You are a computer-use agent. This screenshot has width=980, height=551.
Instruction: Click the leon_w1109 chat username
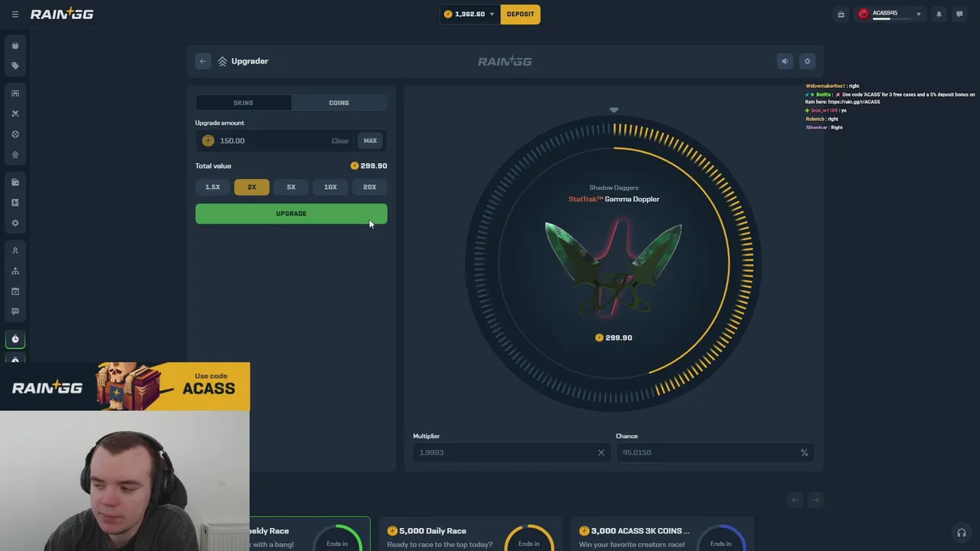pos(825,111)
